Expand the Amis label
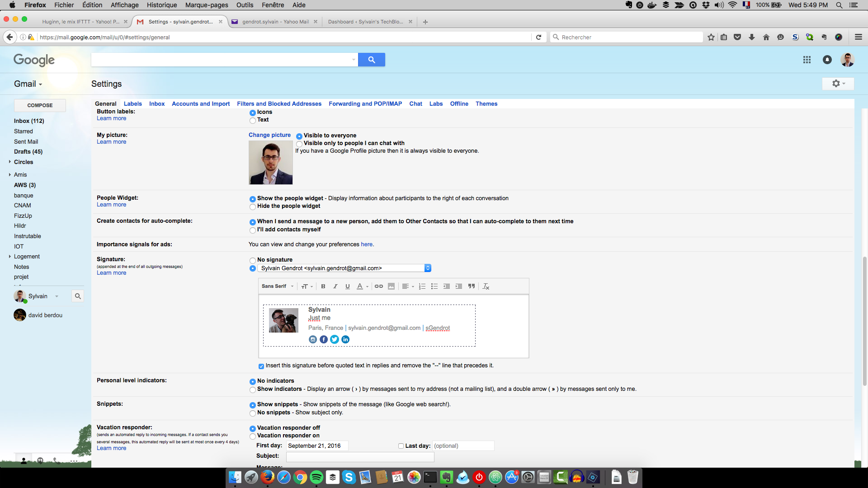 [9, 174]
